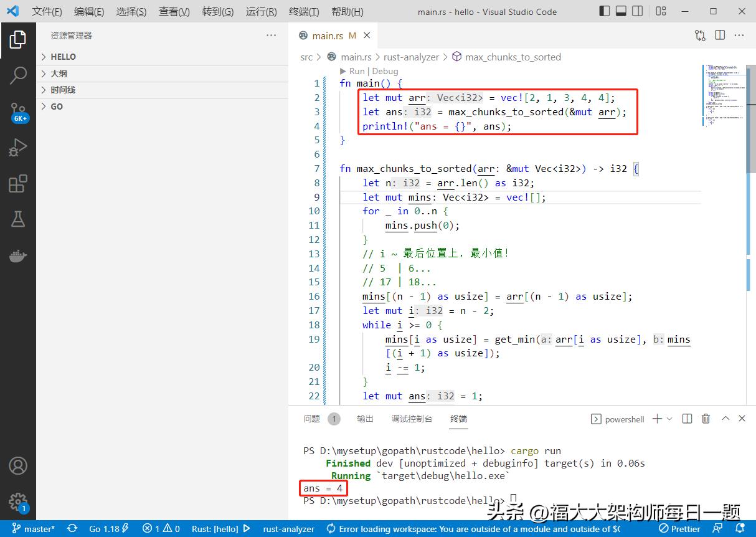Toggle the secondary sidebar layout button
756x537 pixels.
637,11
